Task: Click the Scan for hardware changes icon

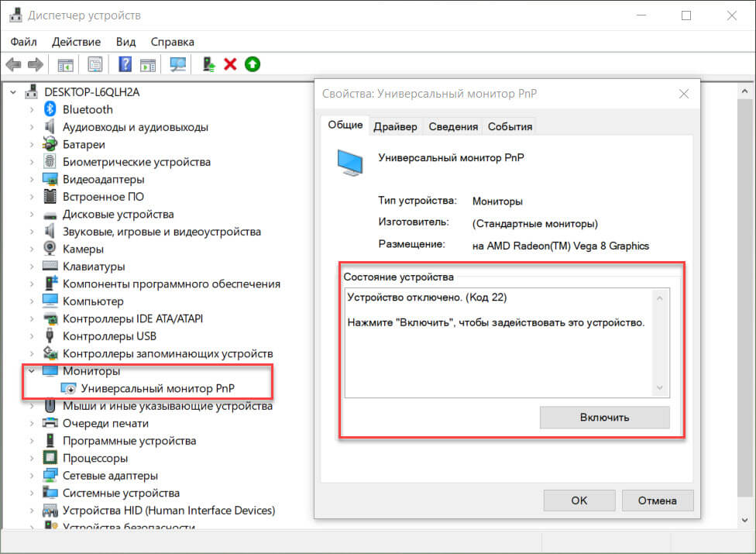Action: tap(177, 64)
